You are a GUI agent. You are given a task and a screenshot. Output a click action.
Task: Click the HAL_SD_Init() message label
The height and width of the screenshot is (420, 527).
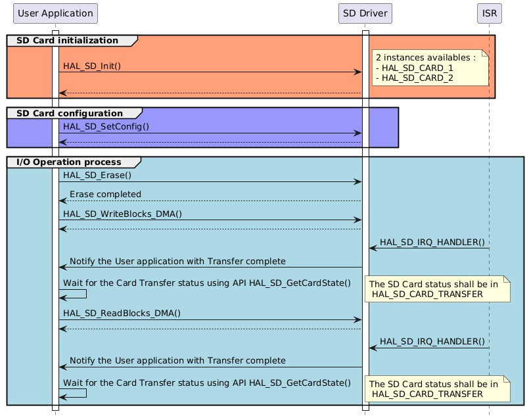coord(92,66)
